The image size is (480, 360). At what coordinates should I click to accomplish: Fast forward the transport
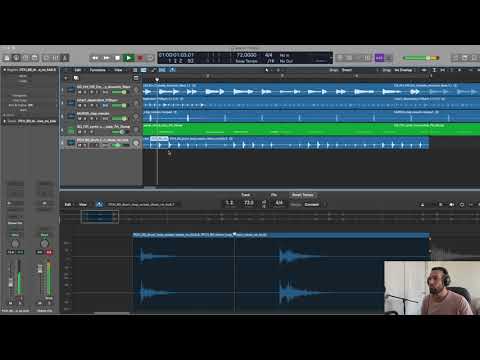click(x=106, y=58)
